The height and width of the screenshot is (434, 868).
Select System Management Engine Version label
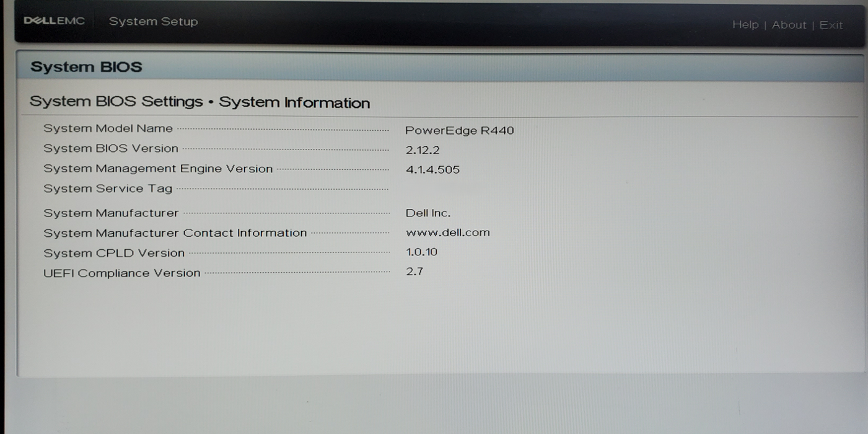158,169
